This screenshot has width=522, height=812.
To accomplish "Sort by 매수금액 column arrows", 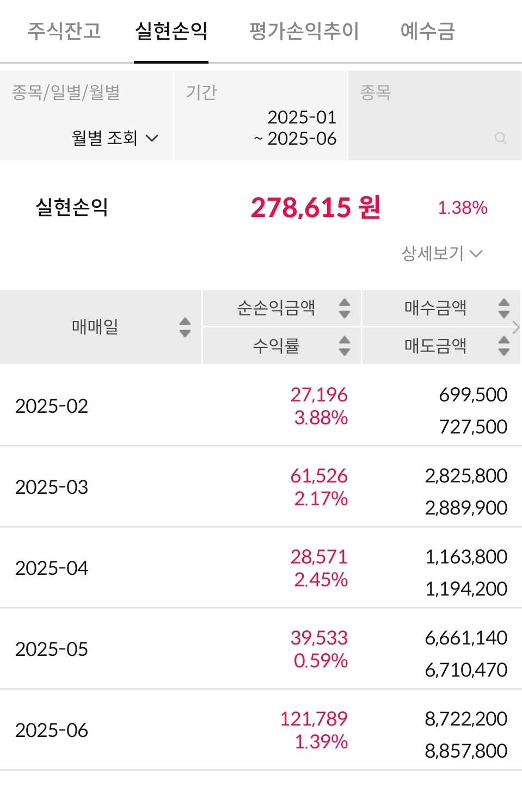I will pyautogui.click(x=504, y=308).
